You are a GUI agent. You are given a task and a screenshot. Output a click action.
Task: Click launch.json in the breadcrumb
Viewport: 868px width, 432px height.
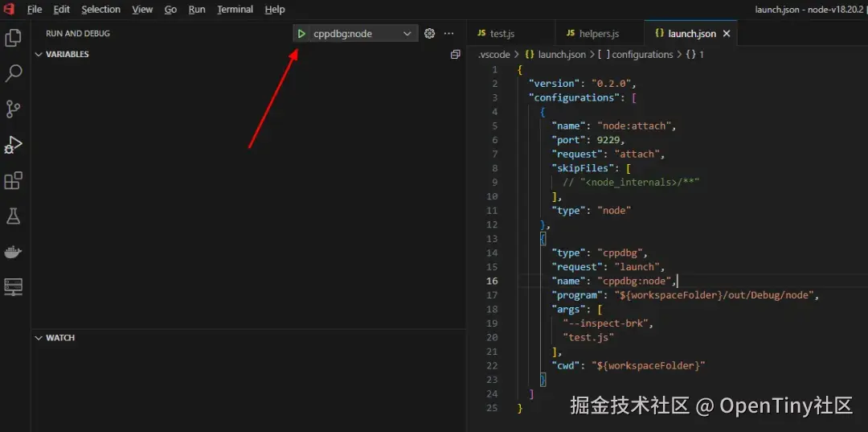562,54
